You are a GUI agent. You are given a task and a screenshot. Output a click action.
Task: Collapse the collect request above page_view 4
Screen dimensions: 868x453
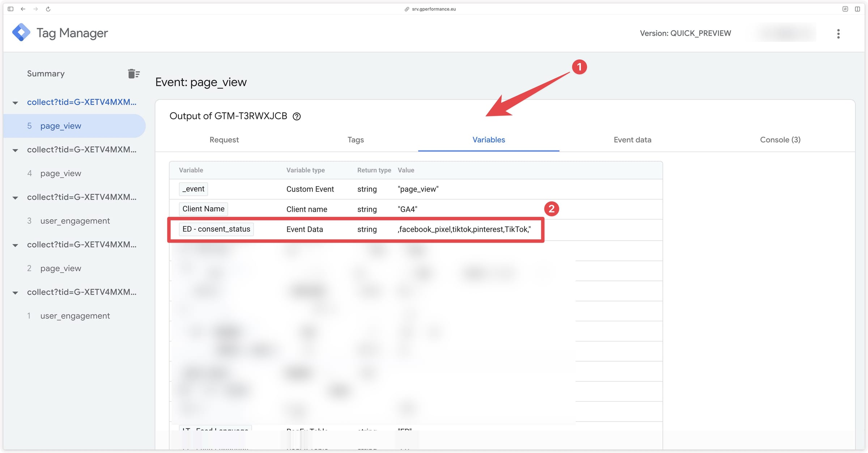[15, 150]
